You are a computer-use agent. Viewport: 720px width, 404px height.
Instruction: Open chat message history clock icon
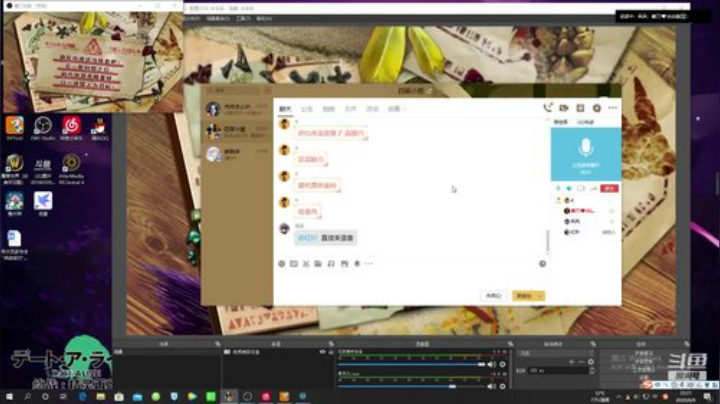(542, 264)
